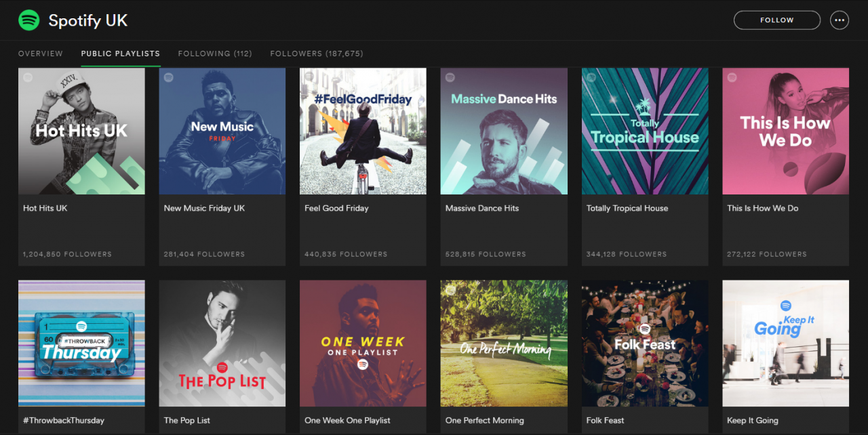Screen dimensions: 868x435
Task: Open the Massive Dance Hits cover art
Action: coord(504,131)
